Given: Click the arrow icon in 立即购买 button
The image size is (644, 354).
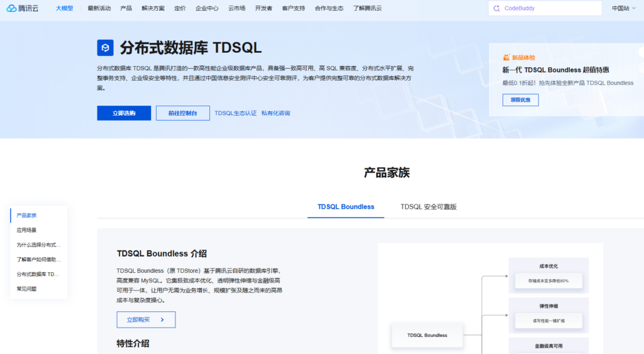Looking at the screenshot, I should [x=162, y=319].
